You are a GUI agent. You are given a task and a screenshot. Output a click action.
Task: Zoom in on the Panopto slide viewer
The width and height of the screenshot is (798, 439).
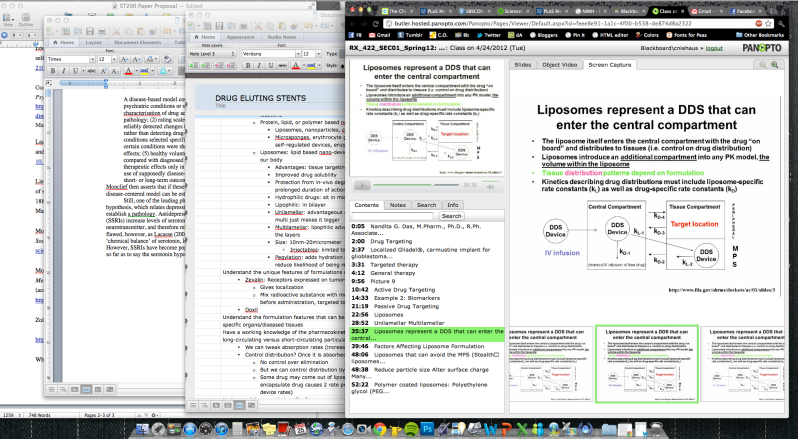tap(775, 65)
